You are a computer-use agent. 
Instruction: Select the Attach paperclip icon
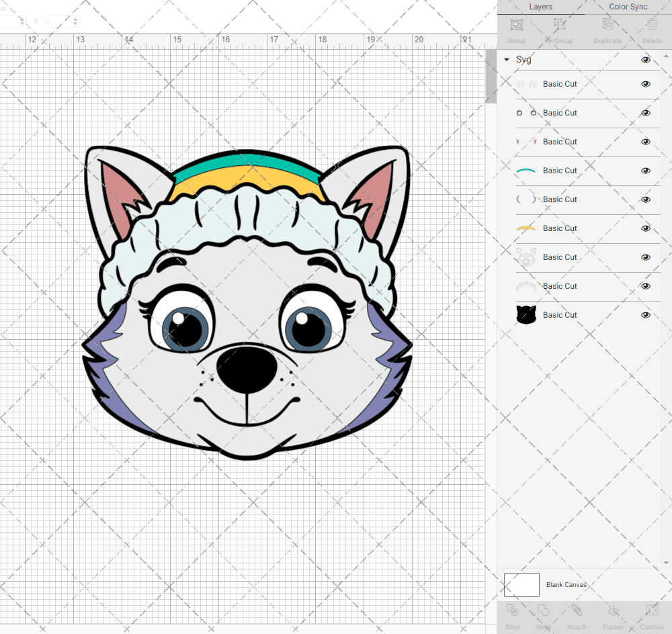[577, 610]
